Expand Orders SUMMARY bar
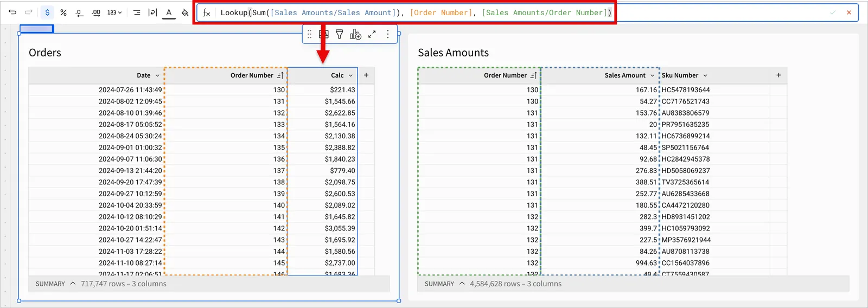 pos(73,284)
